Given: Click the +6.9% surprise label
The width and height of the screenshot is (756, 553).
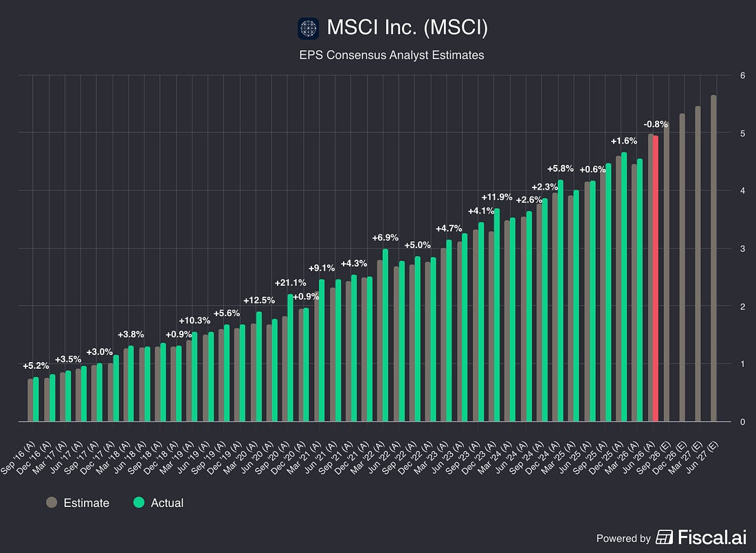Looking at the screenshot, I should tap(386, 237).
